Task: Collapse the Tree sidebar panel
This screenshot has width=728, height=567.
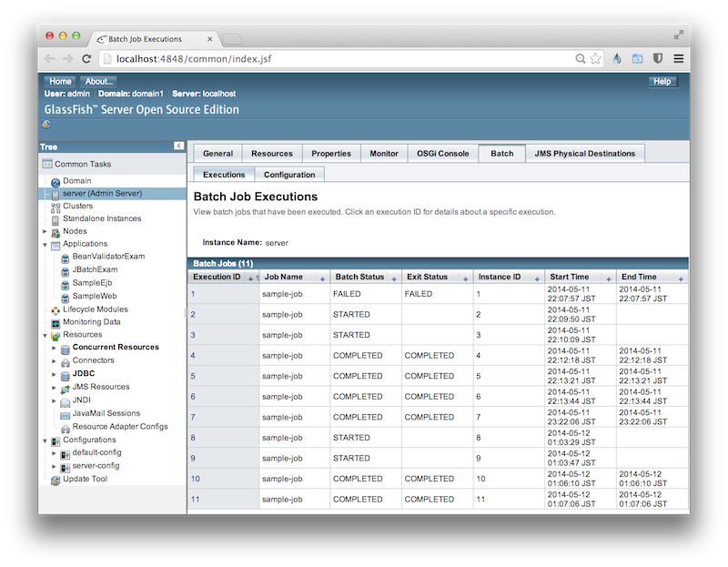Action: click(x=179, y=147)
